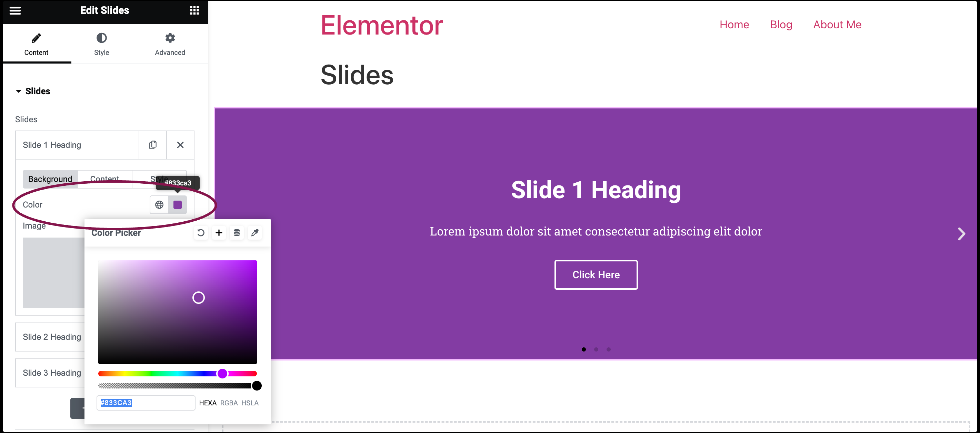Image resolution: width=980 pixels, height=433 pixels.
Task: Click the eyedropper sample color icon
Action: pos(256,233)
